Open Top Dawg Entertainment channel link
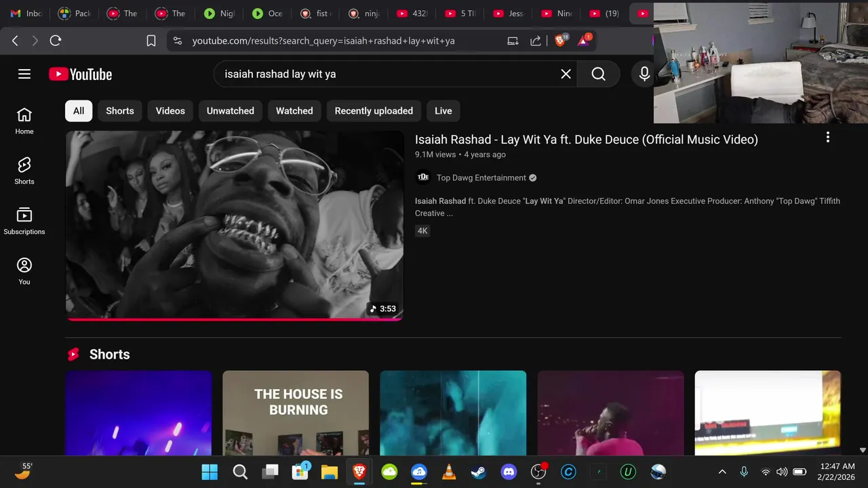This screenshot has width=868, height=488. point(481,178)
